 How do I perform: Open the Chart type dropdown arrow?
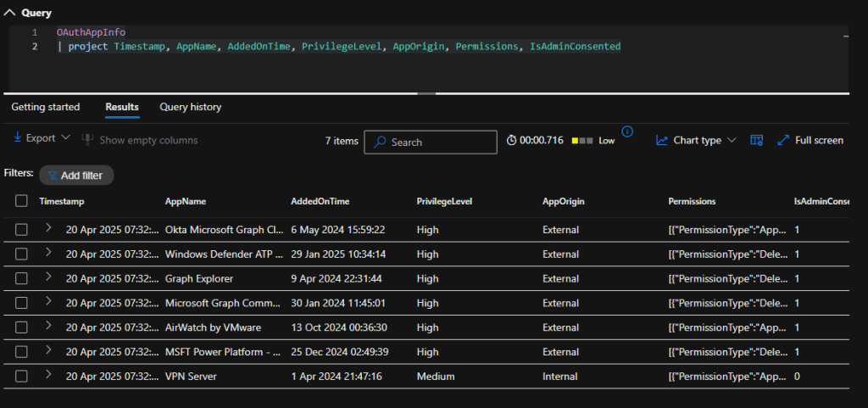732,140
